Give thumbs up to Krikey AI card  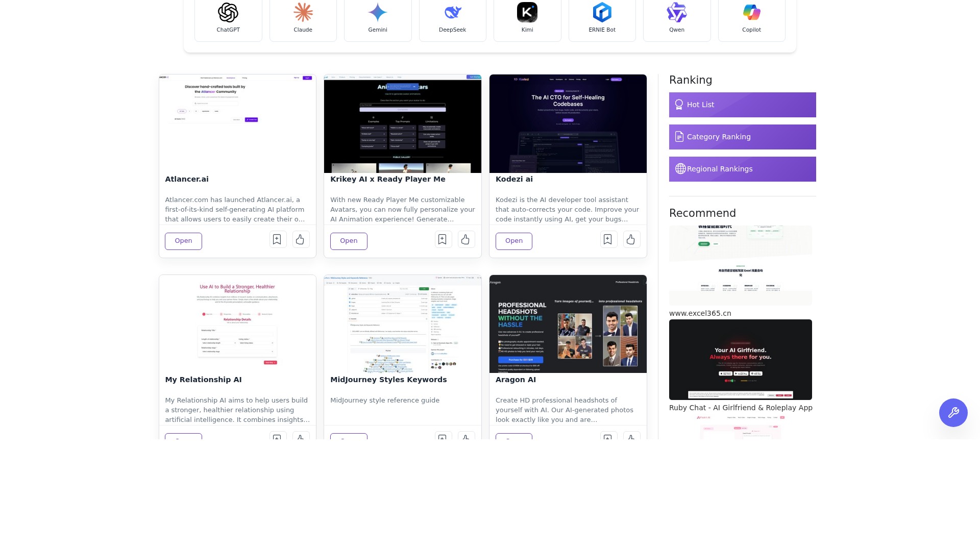click(x=467, y=239)
